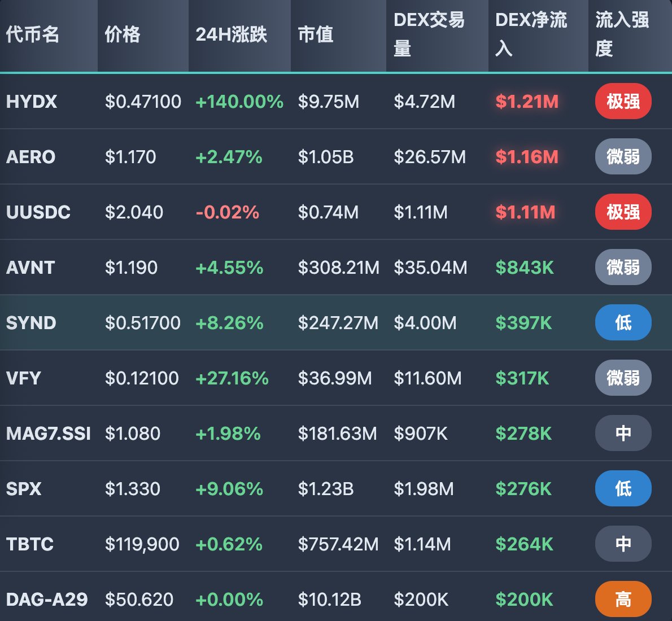Image resolution: width=672 pixels, height=621 pixels.
Task: Click HYDX price $0.47100
Action: point(143,102)
